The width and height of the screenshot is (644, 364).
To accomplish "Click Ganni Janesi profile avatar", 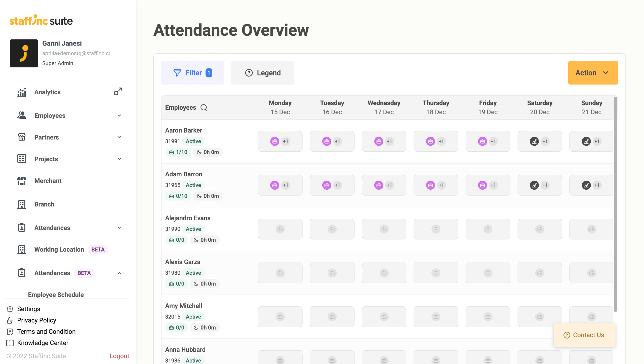I will [x=24, y=53].
